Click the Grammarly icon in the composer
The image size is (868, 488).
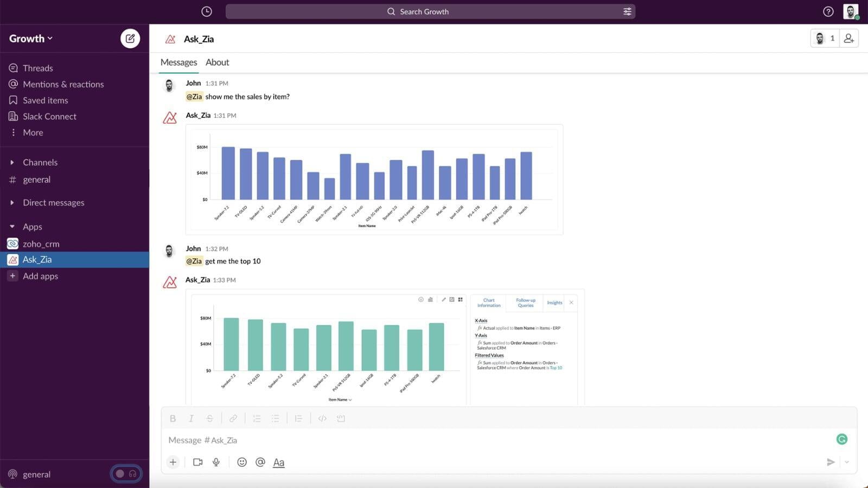842,439
